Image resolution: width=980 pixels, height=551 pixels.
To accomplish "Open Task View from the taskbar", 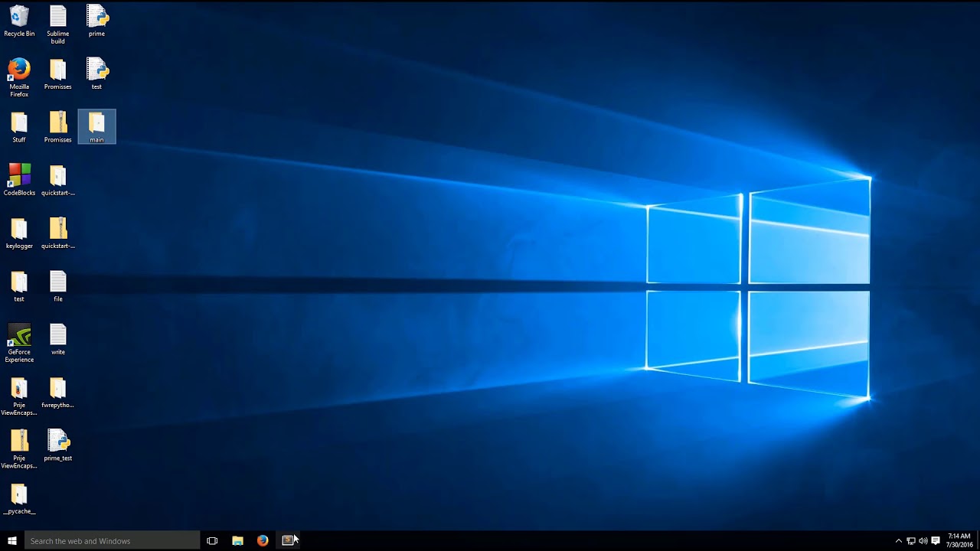I will tap(212, 540).
